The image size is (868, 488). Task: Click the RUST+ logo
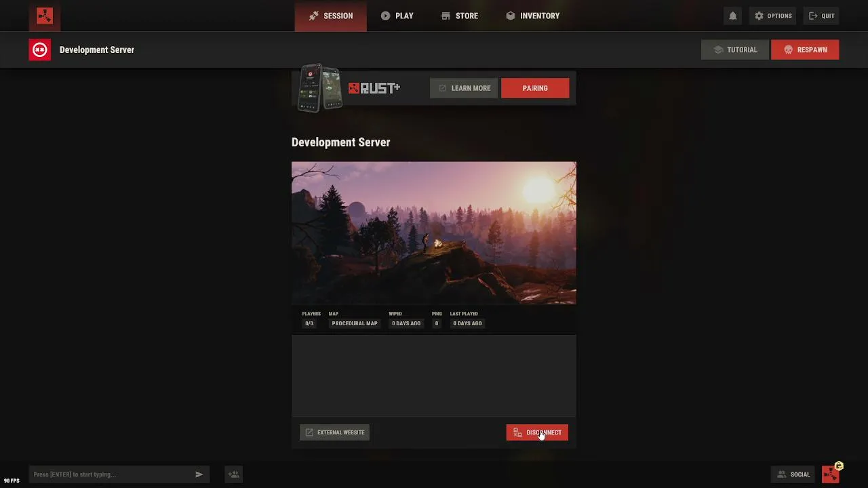tap(374, 88)
